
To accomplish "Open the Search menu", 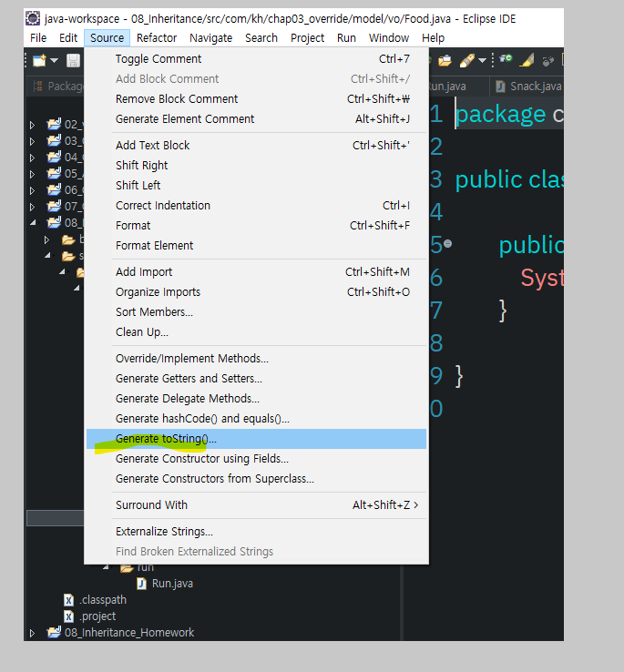I will pos(261,37).
